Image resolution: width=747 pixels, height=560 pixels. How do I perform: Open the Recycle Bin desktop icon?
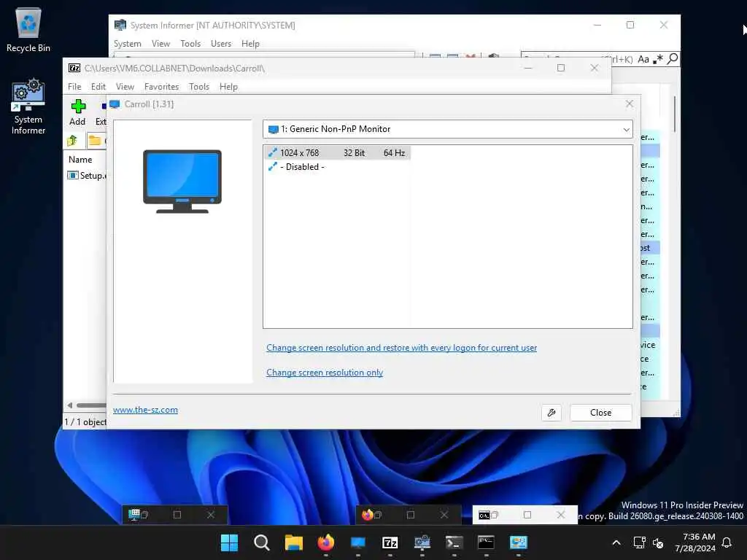pos(28,30)
